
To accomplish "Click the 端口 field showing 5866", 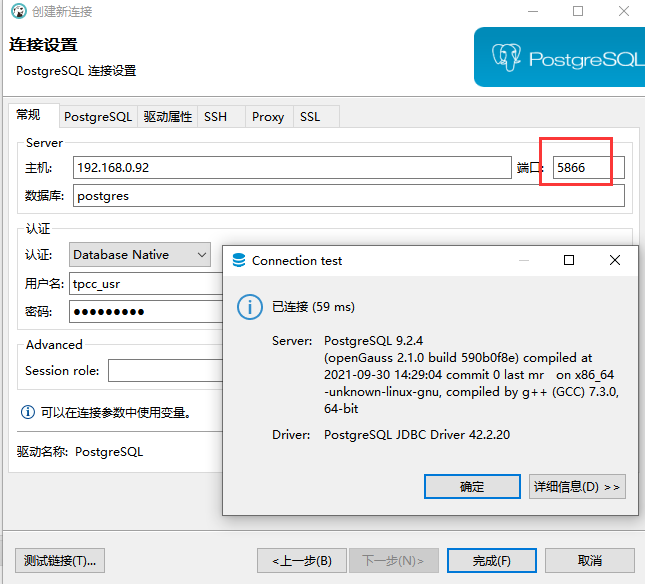I will click(588, 167).
